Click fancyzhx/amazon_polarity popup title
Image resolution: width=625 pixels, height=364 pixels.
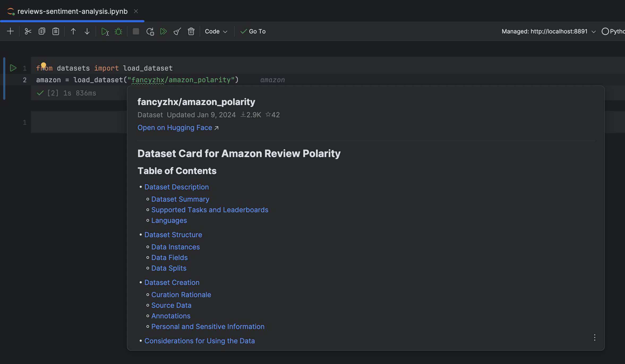coord(196,102)
